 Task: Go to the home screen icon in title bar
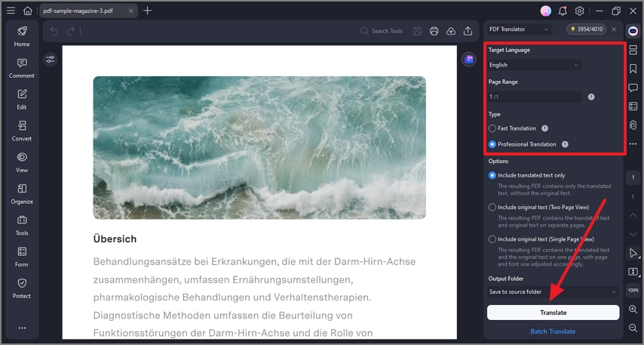(27, 11)
